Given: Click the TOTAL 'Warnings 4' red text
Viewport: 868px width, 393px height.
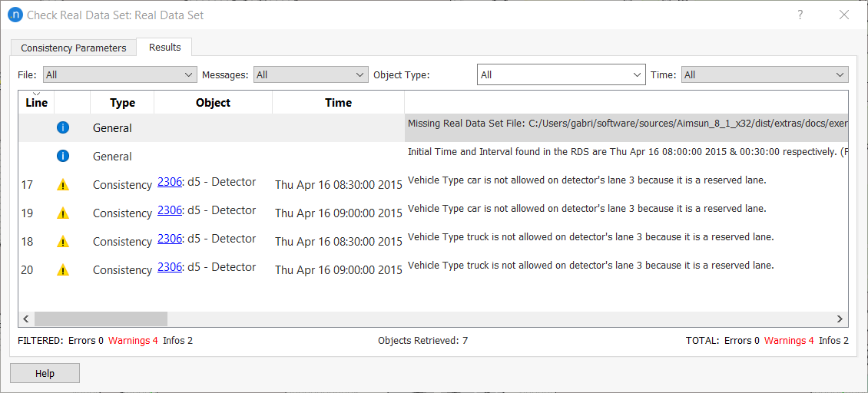Looking at the screenshot, I should coord(789,340).
